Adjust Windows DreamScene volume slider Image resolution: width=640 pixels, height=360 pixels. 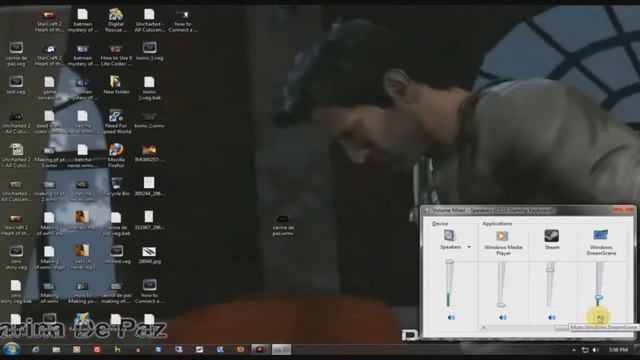point(599,298)
